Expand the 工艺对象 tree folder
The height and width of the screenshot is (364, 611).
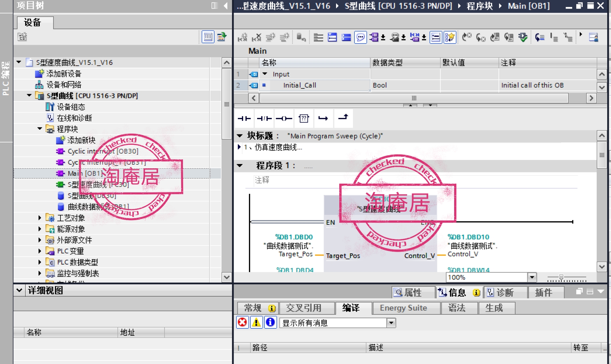(x=40, y=218)
